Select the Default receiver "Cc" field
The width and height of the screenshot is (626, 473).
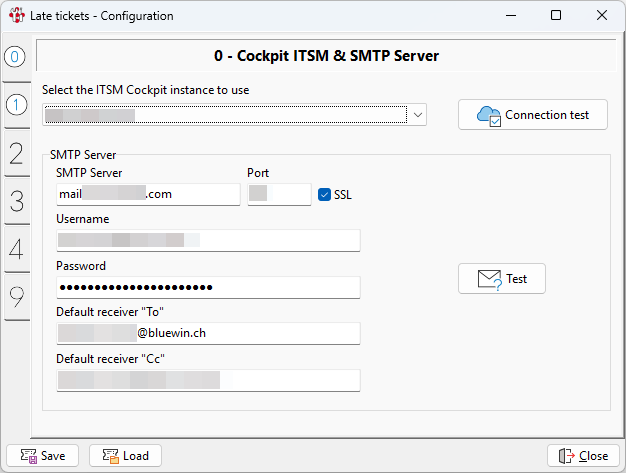coord(207,380)
